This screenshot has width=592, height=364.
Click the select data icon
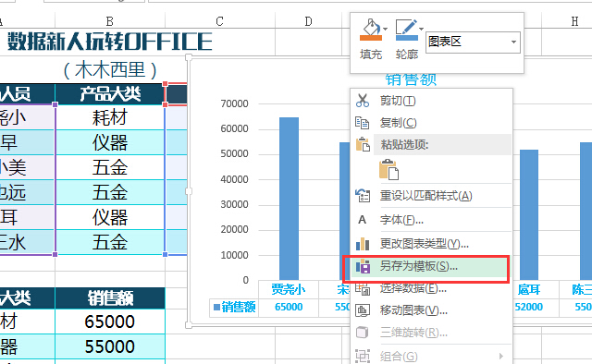pos(363,289)
